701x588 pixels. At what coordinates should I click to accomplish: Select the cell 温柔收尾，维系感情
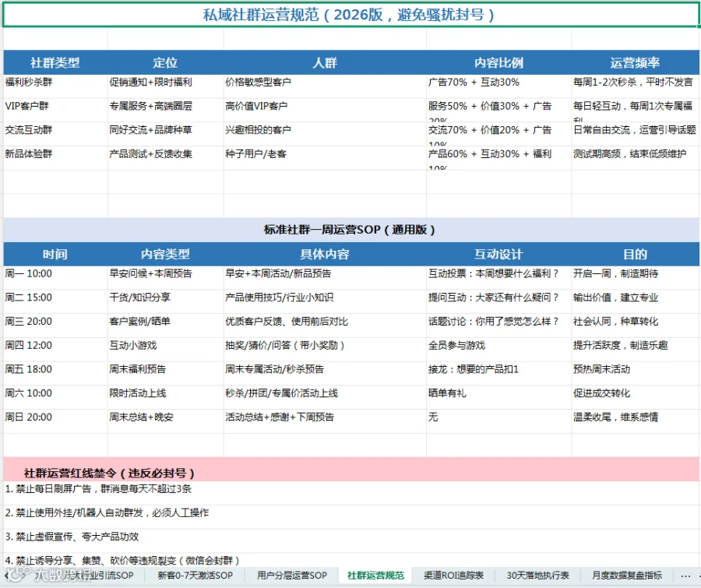pos(636,421)
